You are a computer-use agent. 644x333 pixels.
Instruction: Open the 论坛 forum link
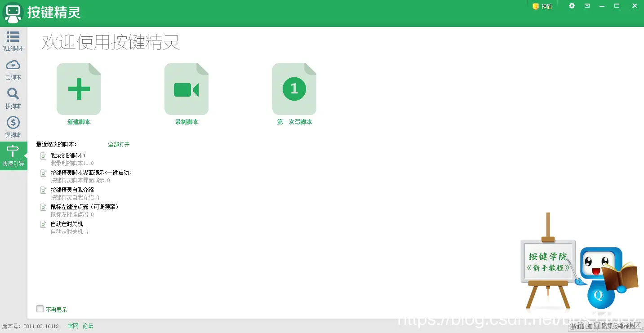click(x=87, y=326)
